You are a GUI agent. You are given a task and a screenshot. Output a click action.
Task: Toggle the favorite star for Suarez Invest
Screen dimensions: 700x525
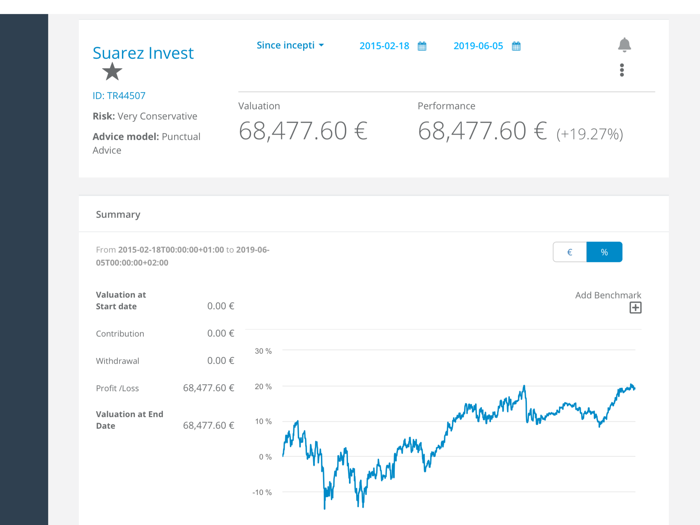click(x=112, y=71)
